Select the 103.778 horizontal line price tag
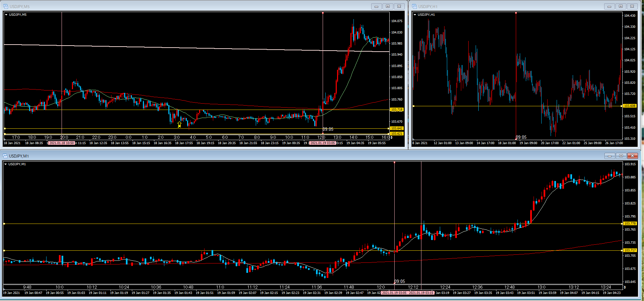Viewport: 644px width, 301px height. (x=630, y=224)
